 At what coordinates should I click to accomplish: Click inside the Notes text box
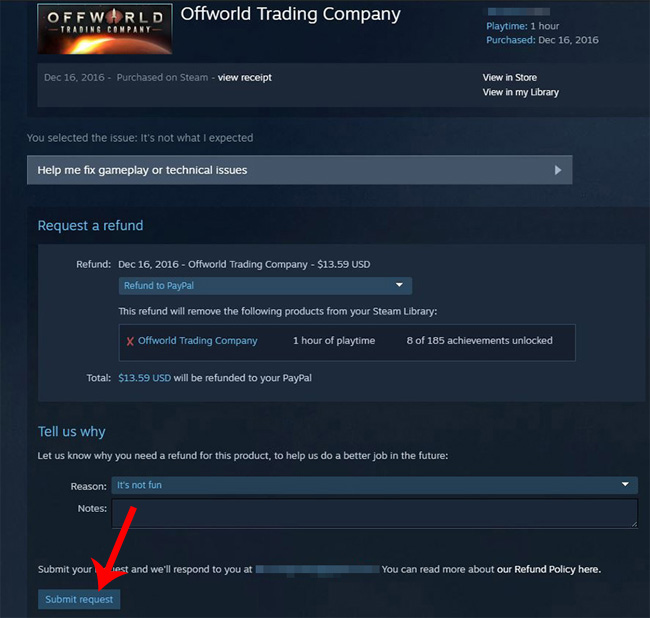tap(374, 513)
